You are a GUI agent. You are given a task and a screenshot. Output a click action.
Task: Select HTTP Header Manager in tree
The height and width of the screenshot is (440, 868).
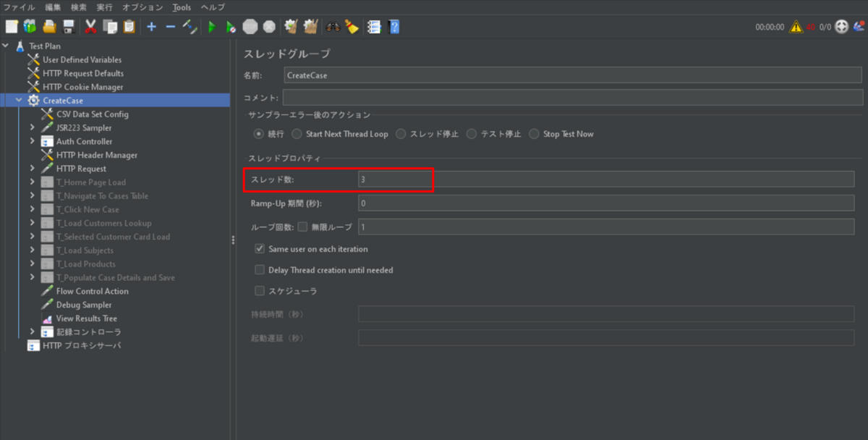coord(97,155)
